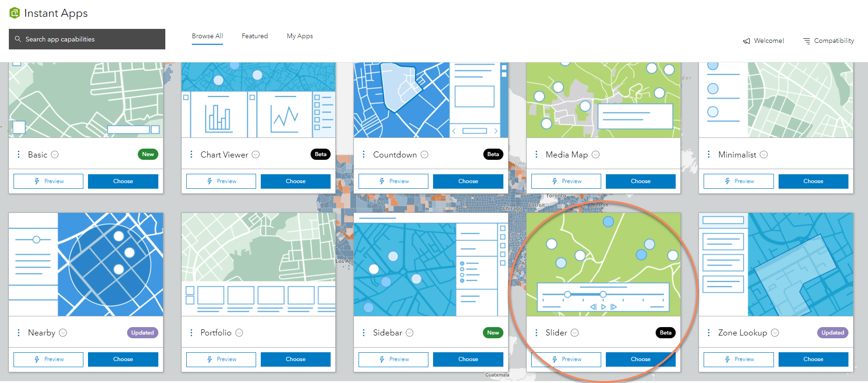Click the Welcome megaphone icon
868x383 pixels.
746,41
